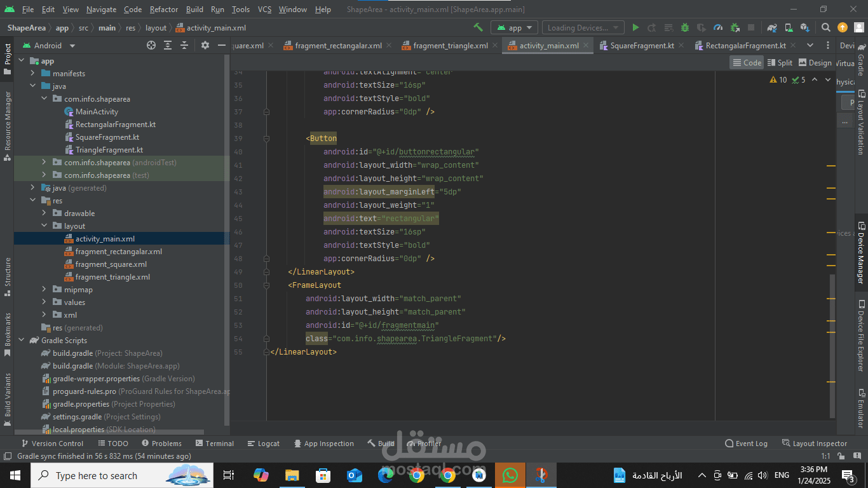
Task: Open Device File Explorer side panel
Action: 861,335
